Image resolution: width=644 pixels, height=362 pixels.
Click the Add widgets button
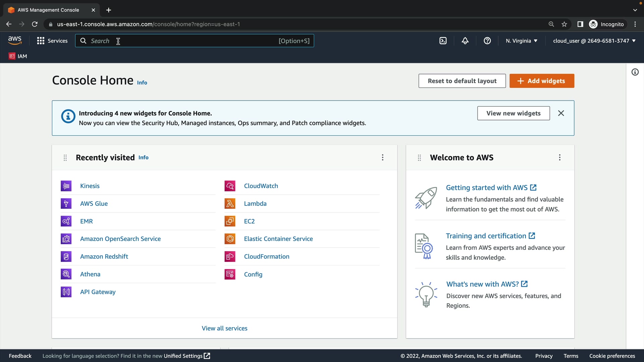tap(541, 81)
